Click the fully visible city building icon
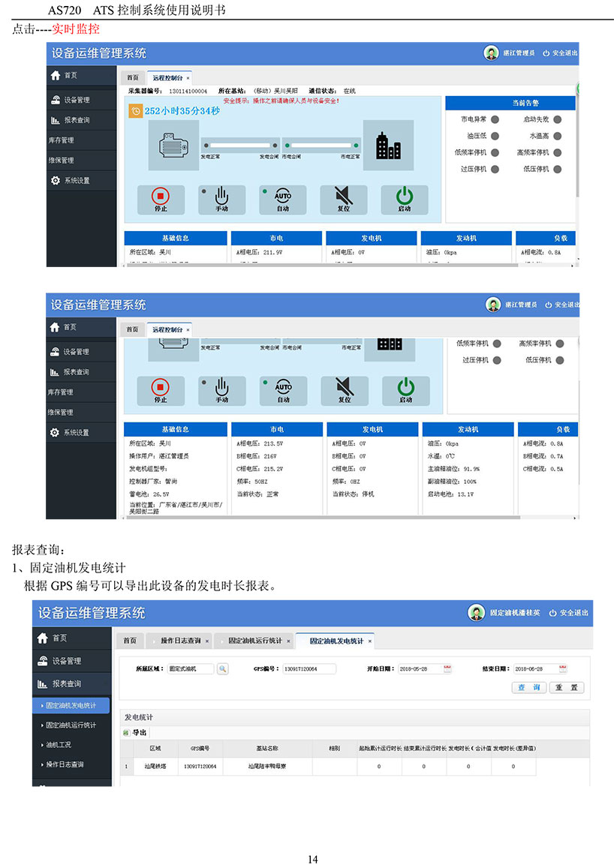Screen dimensions: 614x868 coord(387,146)
